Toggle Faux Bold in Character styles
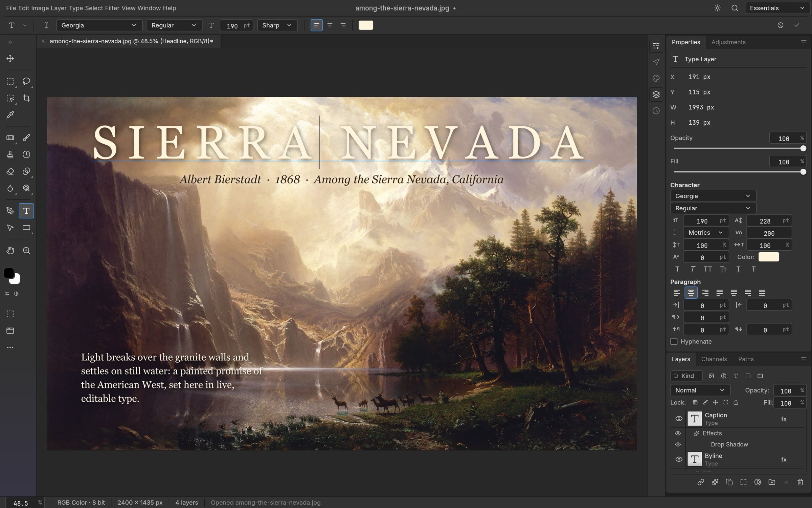Screen dimensions: 812x508 (x=677, y=269)
